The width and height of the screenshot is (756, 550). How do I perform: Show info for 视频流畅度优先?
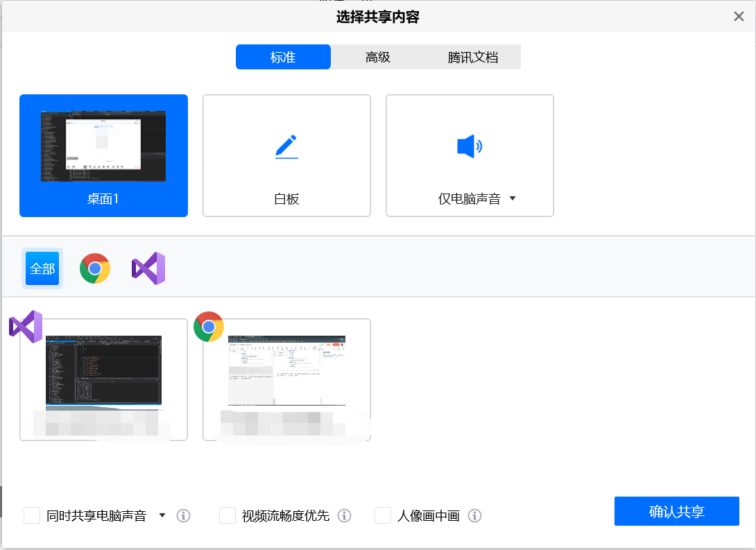pos(344,516)
